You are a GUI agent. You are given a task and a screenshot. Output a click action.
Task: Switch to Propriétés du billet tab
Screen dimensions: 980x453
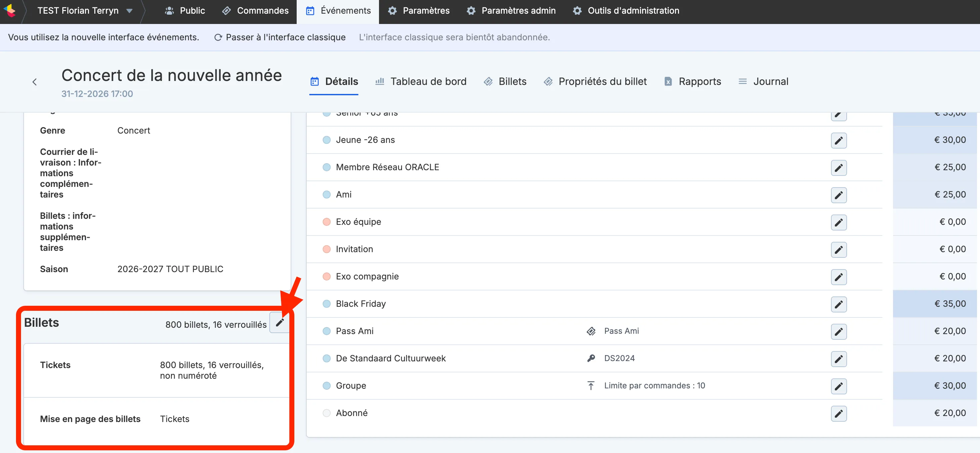click(x=595, y=82)
